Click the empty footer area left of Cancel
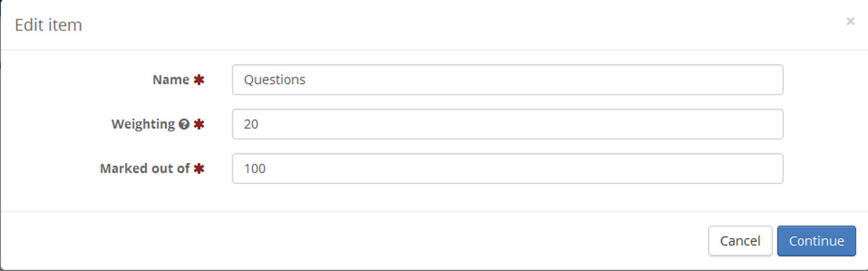The height and width of the screenshot is (271, 868). point(354,241)
